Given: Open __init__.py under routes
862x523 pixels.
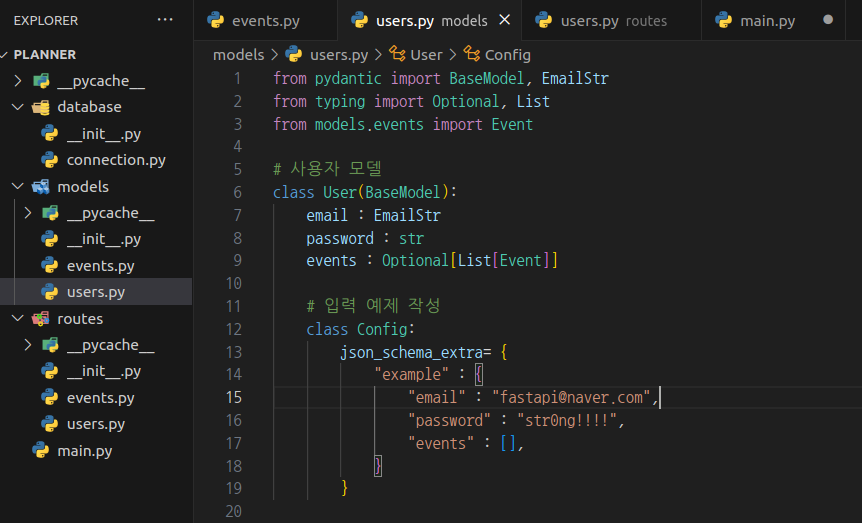Looking at the screenshot, I should point(103,371).
